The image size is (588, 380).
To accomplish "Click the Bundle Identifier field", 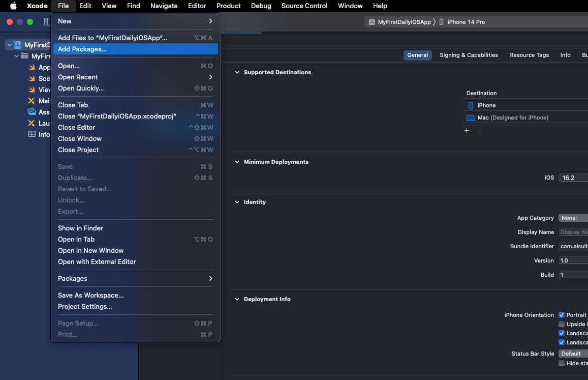I will pos(573,246).
